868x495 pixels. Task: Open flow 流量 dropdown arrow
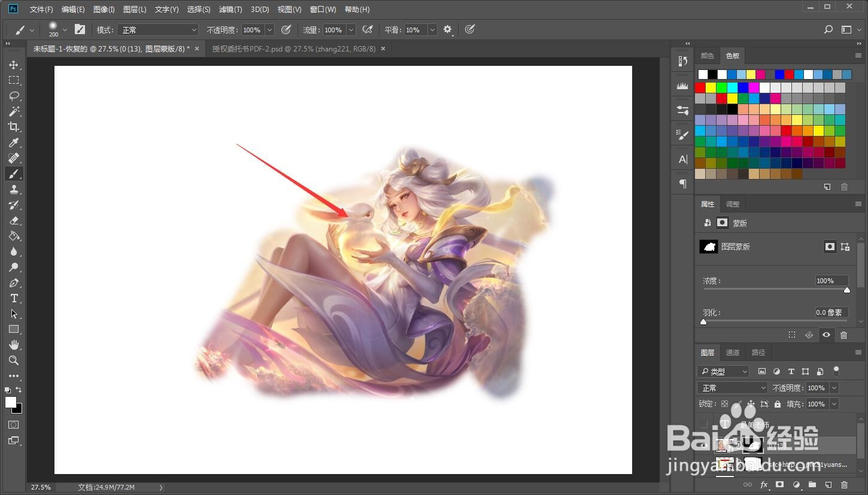click(x=351, y=29)
